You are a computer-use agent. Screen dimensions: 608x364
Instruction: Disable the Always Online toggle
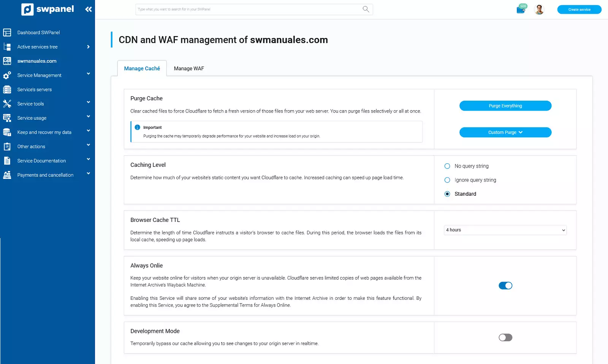tap(505, 286)
